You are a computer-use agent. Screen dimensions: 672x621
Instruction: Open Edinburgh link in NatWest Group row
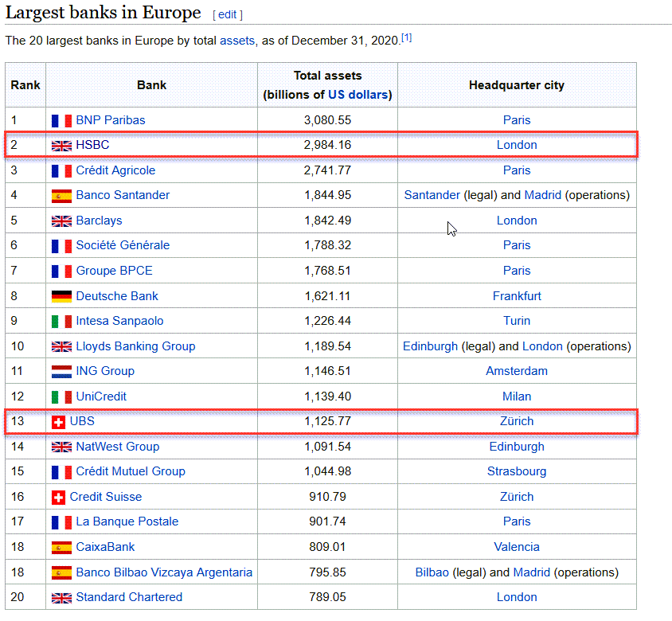point(517,447)
